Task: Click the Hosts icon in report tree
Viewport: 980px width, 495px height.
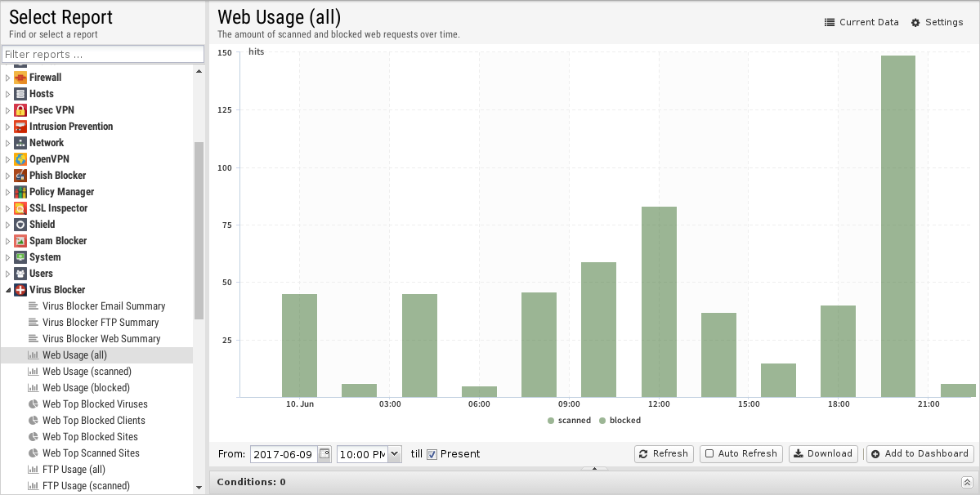Action: click(x=20, y=94)
